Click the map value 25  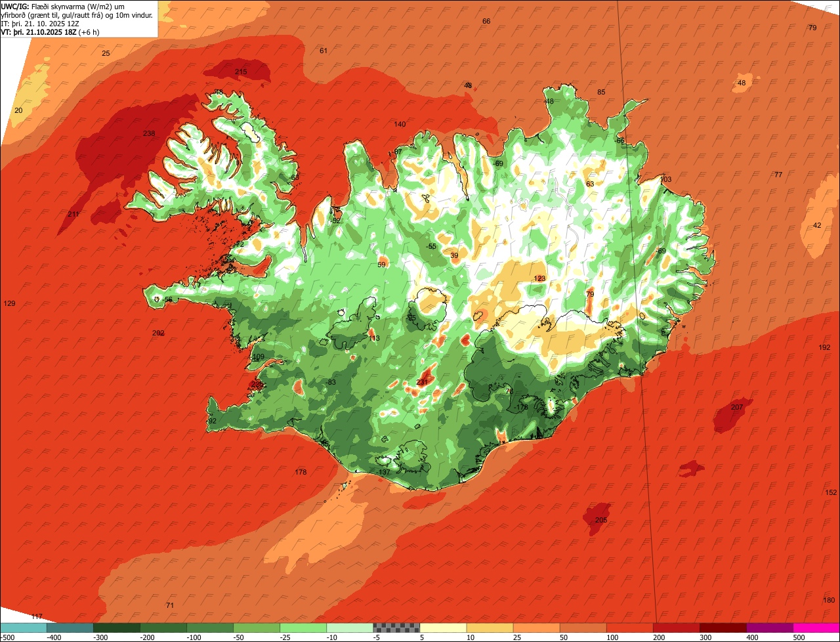[x=106, y=54]
